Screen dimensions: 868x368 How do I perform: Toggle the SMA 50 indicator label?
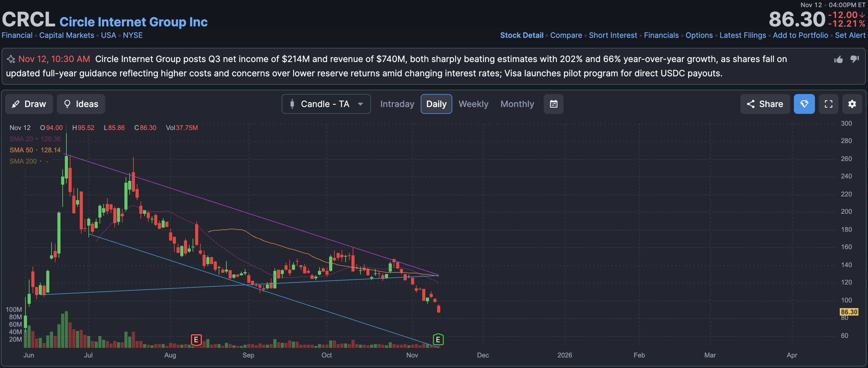point(21,150)
